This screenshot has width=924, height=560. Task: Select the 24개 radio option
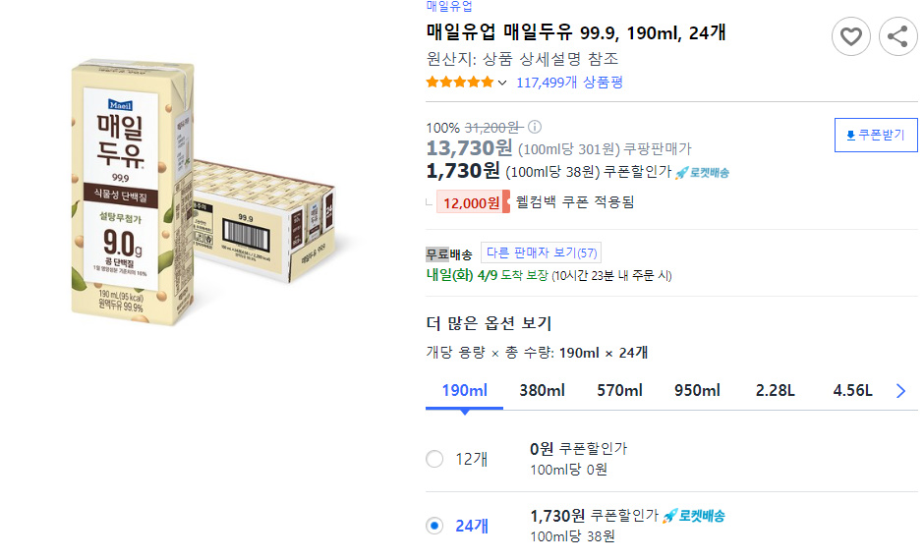pyautogui.click(x=434, y=526)
